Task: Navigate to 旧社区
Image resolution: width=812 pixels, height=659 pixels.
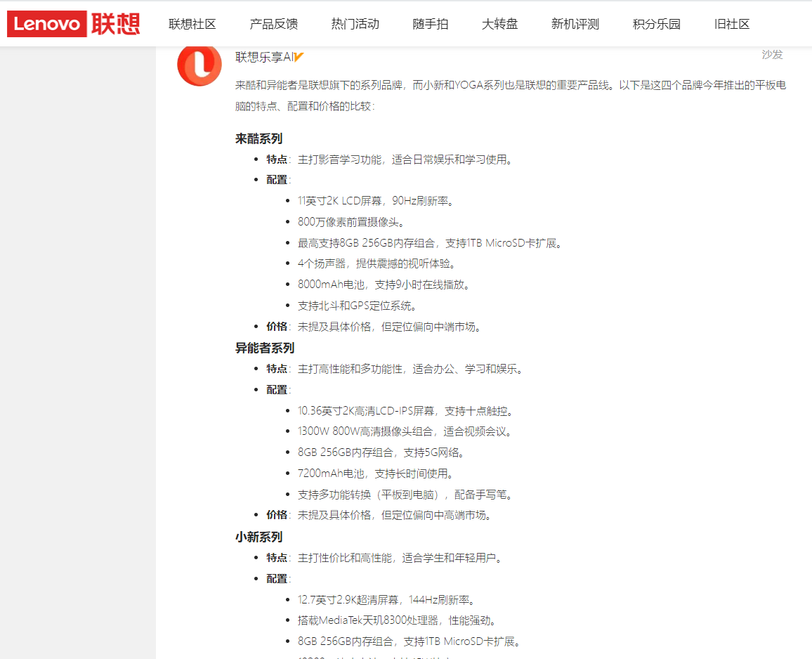Action: tap(732, 24)
